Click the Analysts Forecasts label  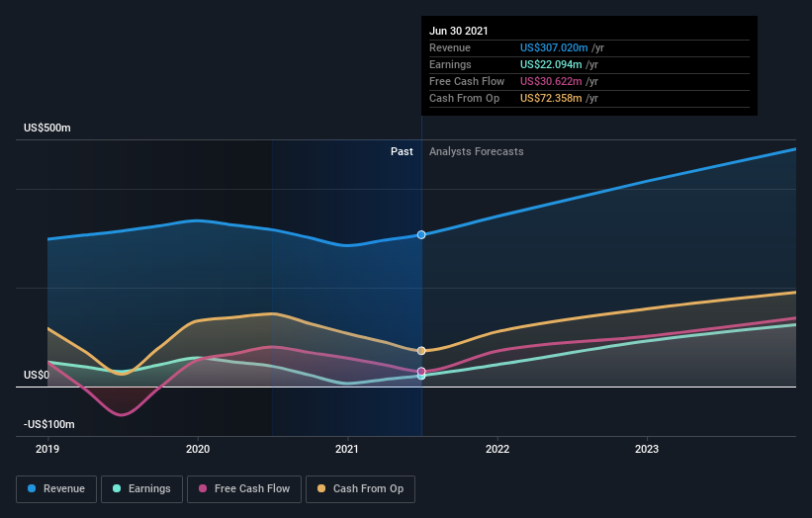click(477, 151)
